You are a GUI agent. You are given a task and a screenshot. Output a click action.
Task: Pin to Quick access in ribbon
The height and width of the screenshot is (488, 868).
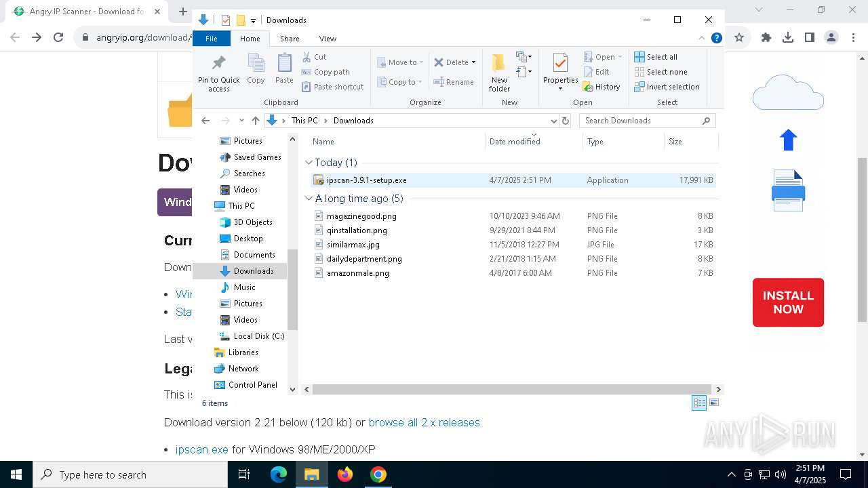click(x=218, y=73)
